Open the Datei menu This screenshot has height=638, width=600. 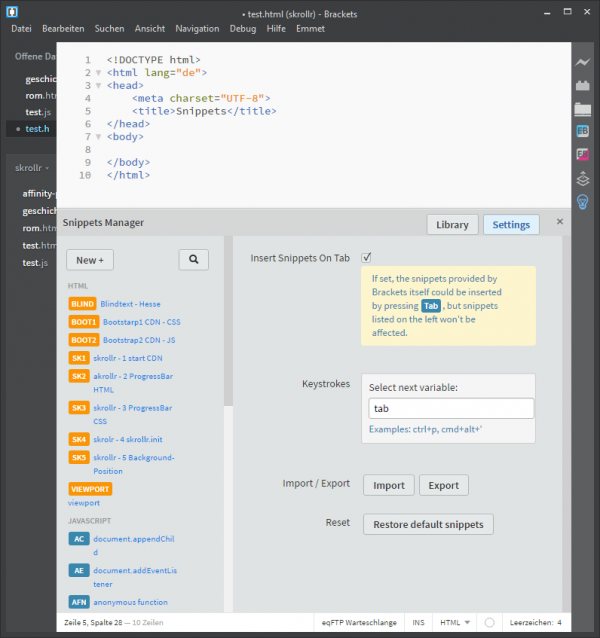coord(21,28)
